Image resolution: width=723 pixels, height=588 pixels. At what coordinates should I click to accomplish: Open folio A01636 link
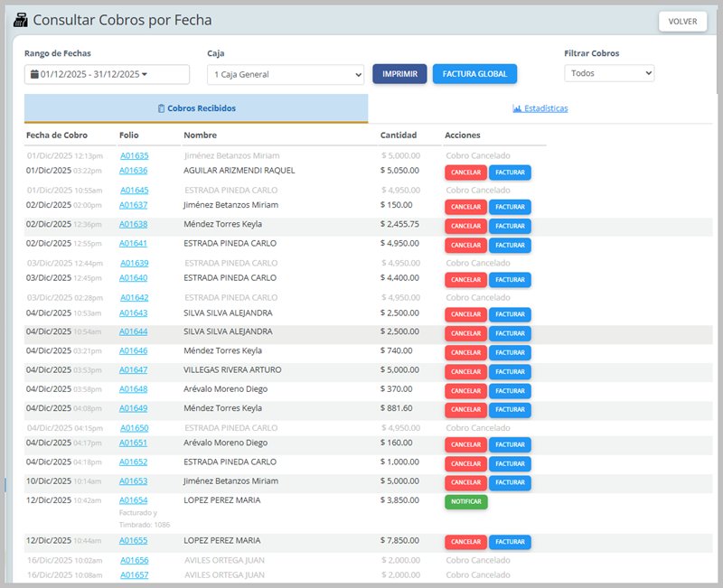134,170
